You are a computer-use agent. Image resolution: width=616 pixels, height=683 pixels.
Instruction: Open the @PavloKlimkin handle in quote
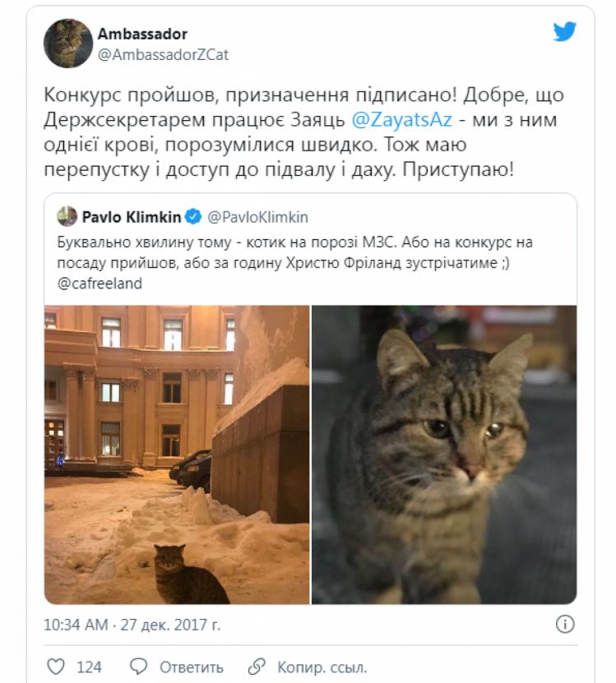[257, 217]
